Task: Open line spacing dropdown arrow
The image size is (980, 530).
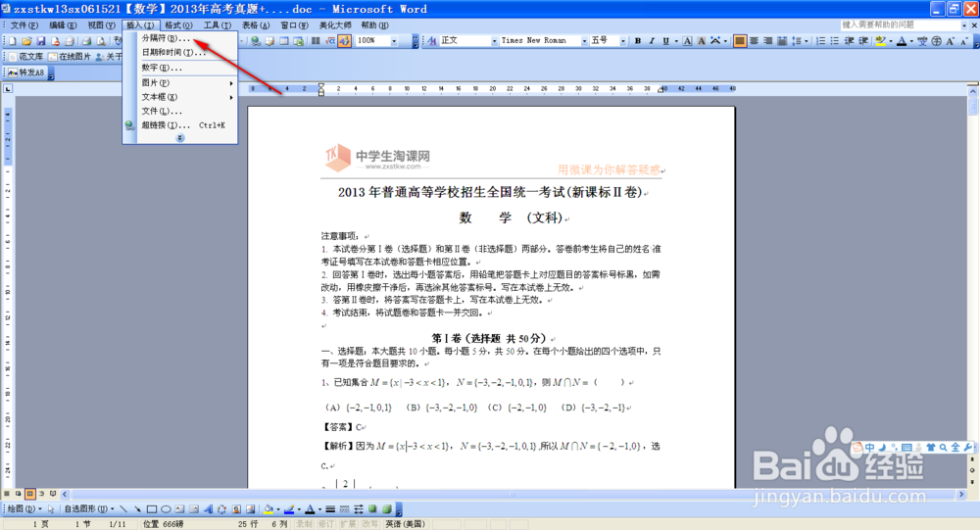Action: click(x=807, y=40)
